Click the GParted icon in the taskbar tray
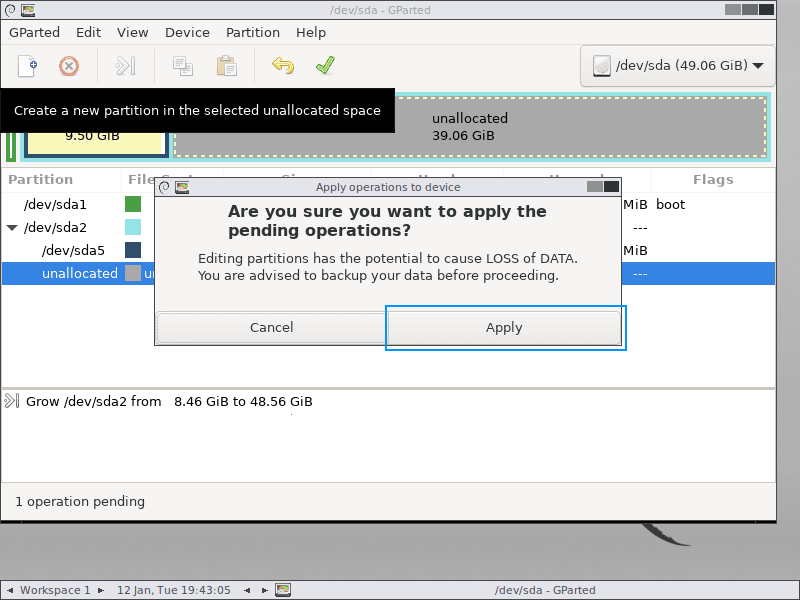The height and width of the screenshot is (600, 800). [283, 589]
